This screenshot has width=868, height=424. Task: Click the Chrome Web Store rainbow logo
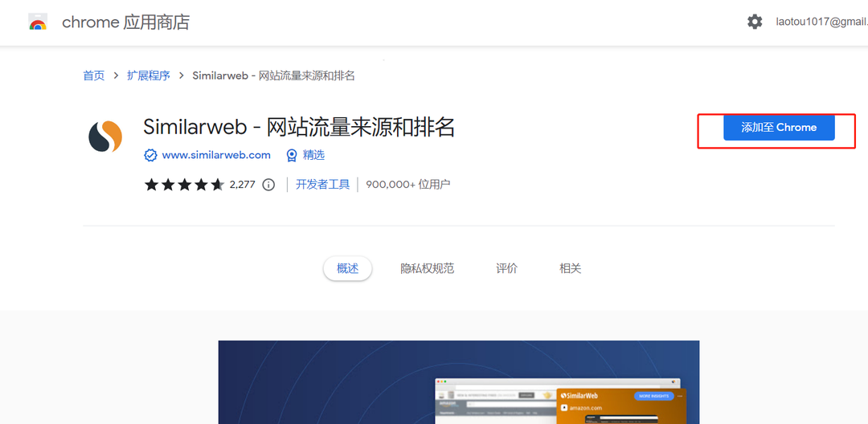tap(38, 22)
